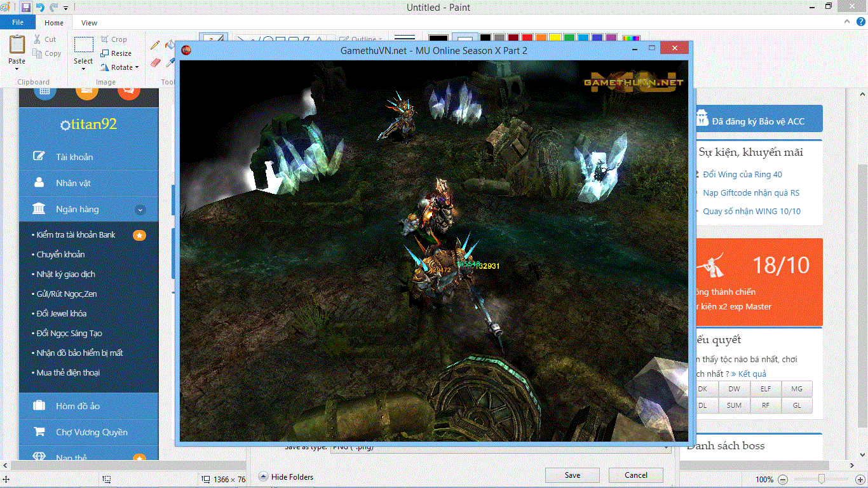Screen dimensions: 868x488
Task: Click the briefcase icon beside Hòm đồ ảo
Action: 39,405
